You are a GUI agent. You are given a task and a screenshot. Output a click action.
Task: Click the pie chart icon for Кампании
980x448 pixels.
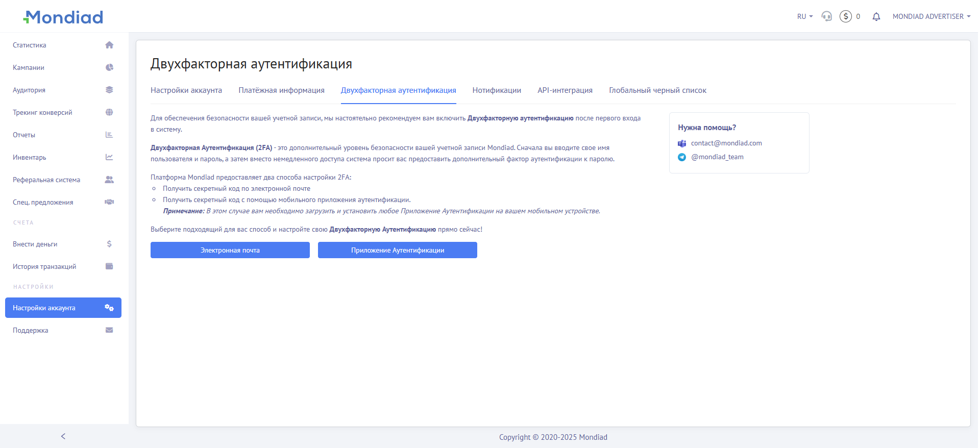[x=109, y=67]
